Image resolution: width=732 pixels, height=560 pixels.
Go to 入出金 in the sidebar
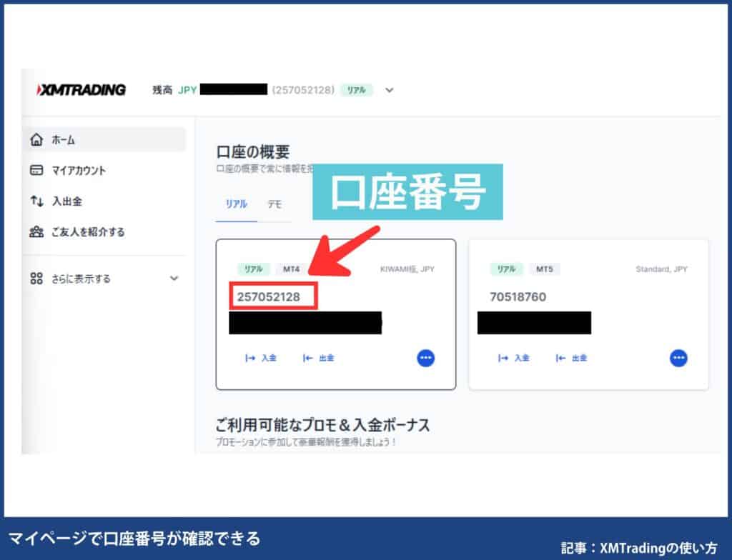tap(66, 201)
